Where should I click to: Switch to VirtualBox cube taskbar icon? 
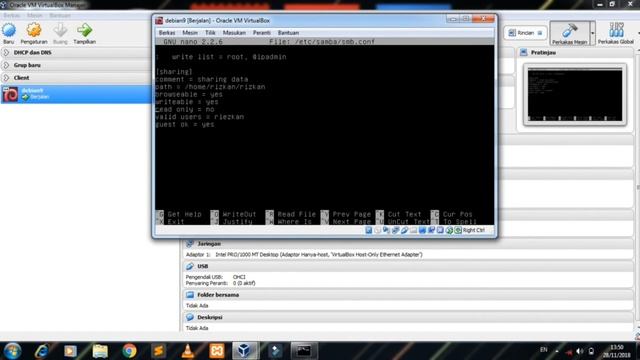[245, 351]
